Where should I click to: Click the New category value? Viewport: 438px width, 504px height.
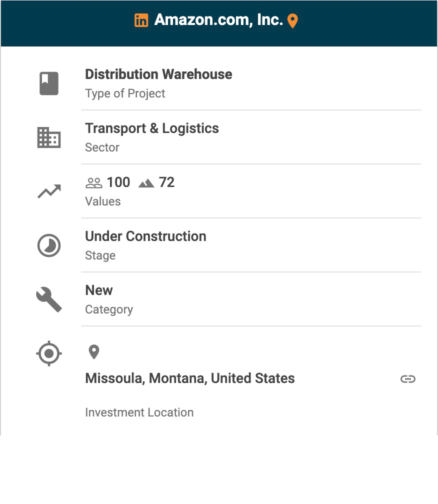point(99,290)
